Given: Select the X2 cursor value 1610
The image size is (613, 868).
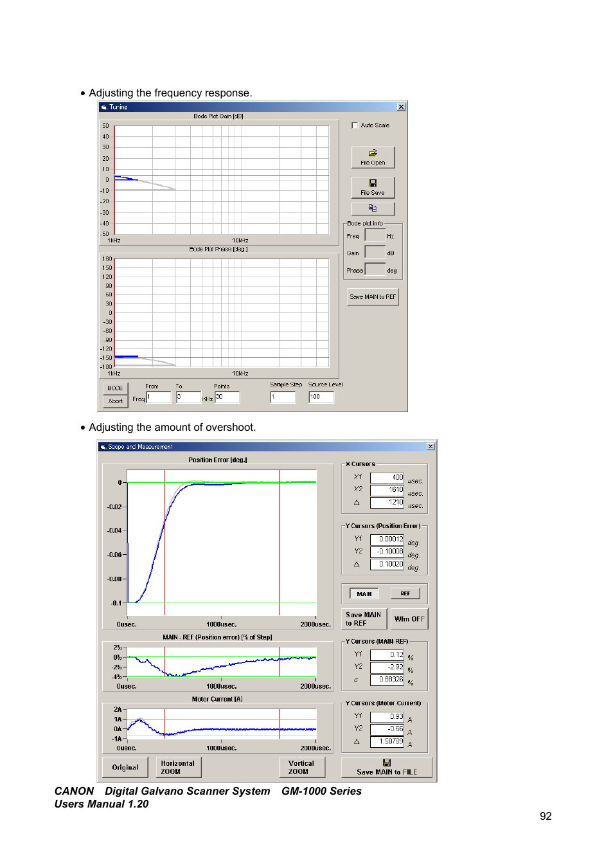Looking at the screenshot, I should [x=387, y=489].
